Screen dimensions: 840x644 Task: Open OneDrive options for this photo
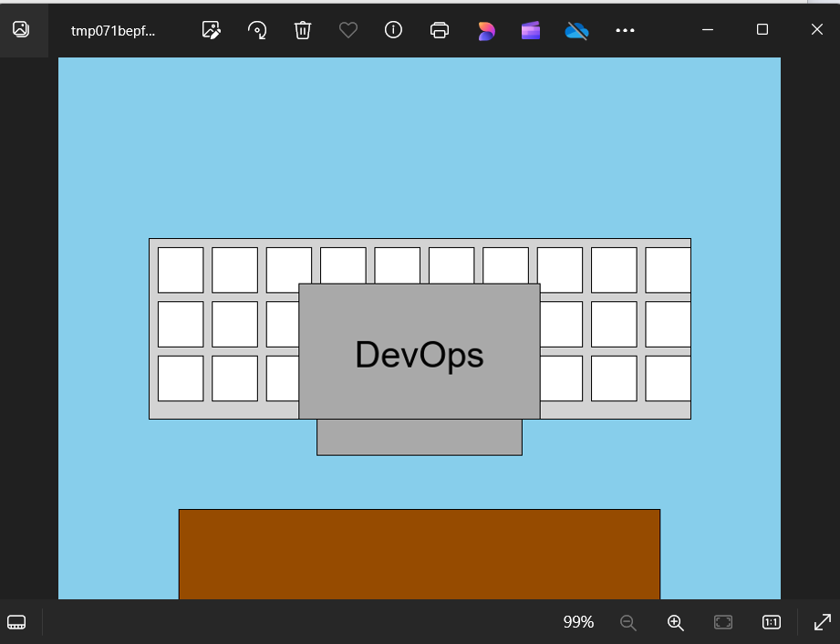[576, 29]
